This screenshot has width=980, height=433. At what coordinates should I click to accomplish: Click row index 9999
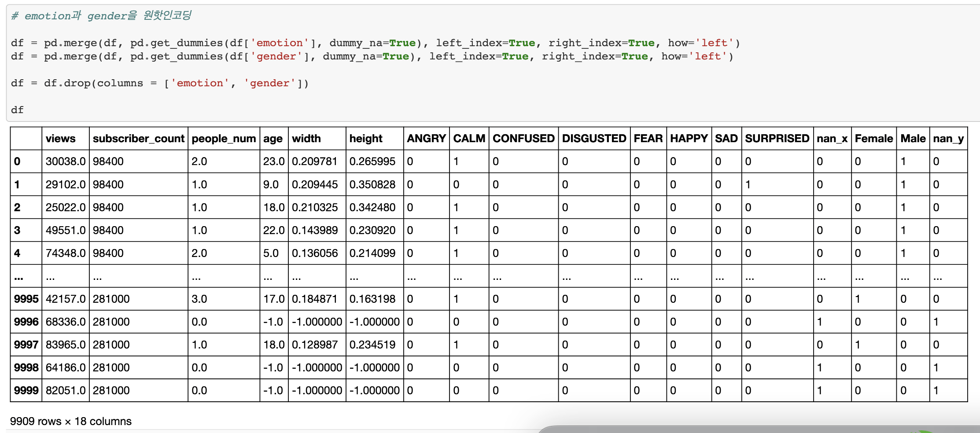(x=26, y=390)
